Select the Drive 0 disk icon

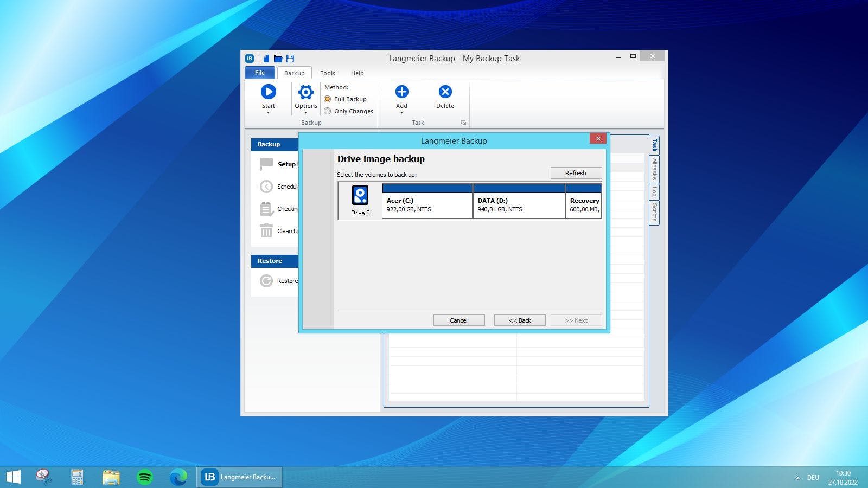tap(360, 195)
